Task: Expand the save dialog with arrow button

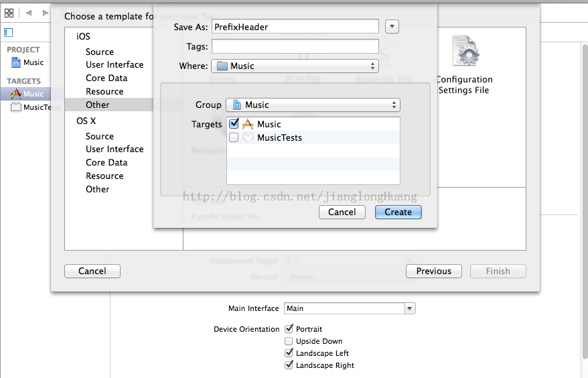Action: pos(392,27)
